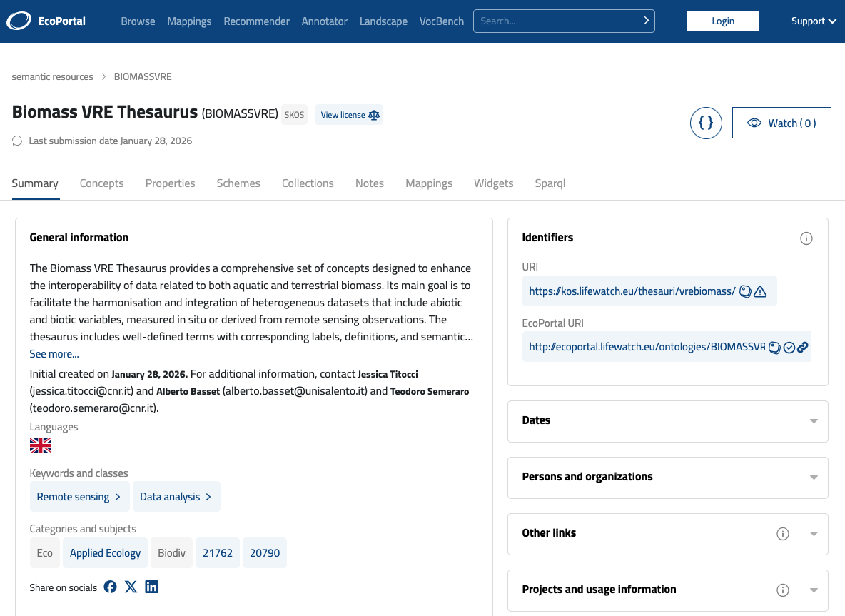Screen dimensions: 845x616
Task: Show the Identifiers info tooltip icon
Action: (x=806, y=238)
